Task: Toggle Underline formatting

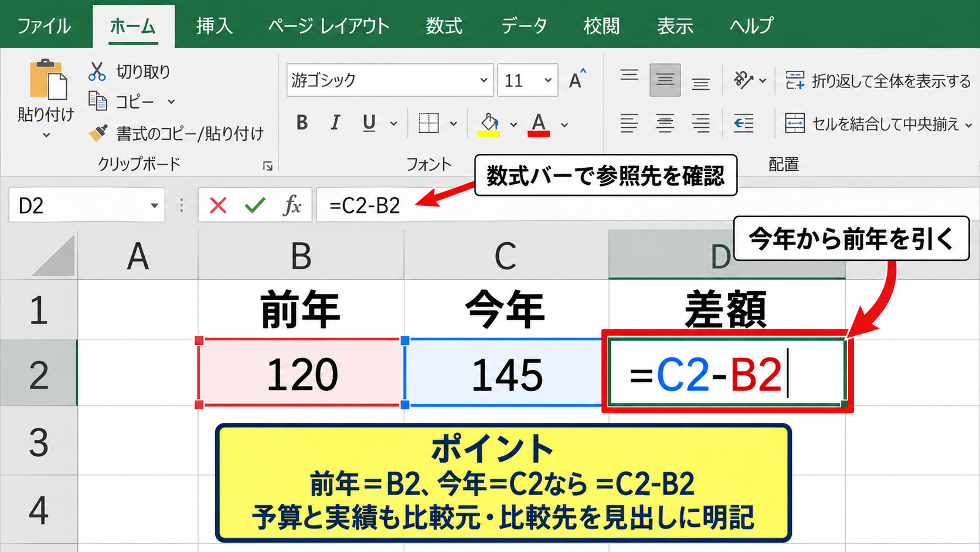Action: click(x=369, y=123)
